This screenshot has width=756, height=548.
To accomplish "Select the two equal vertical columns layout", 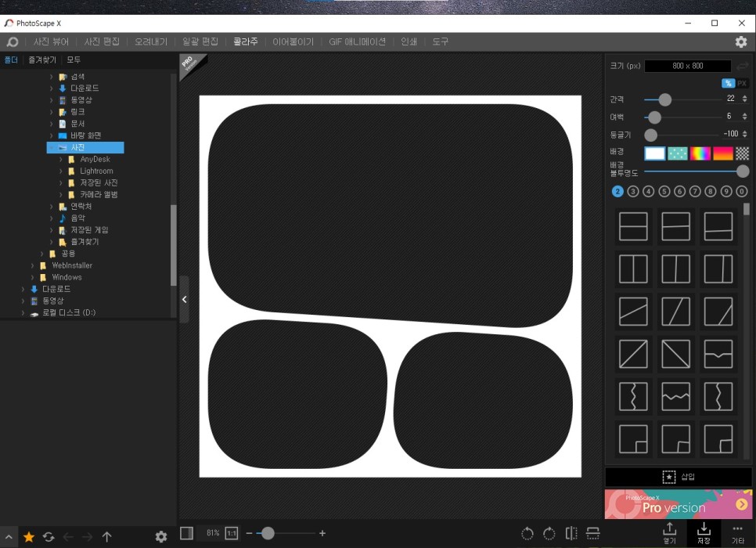I will 633,269.
